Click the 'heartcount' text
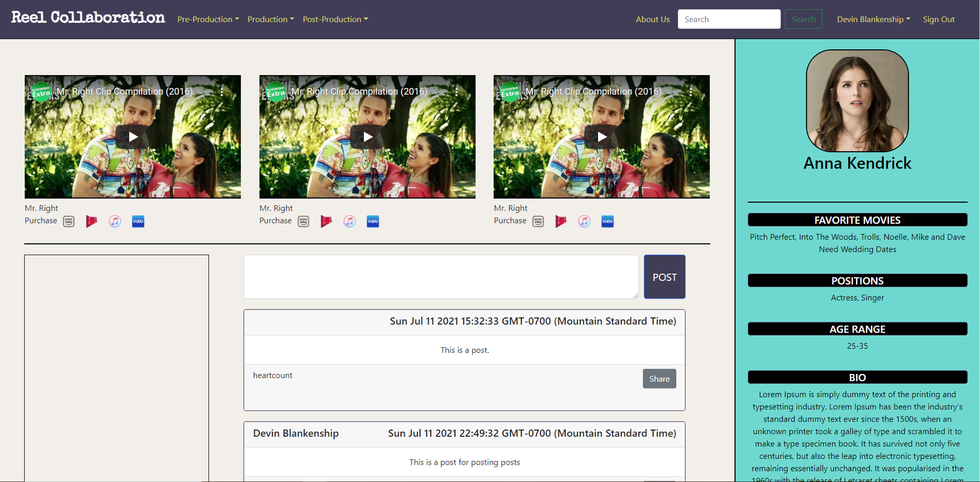The height and width of the screenshot is (482, 980). tap(272, 376)
